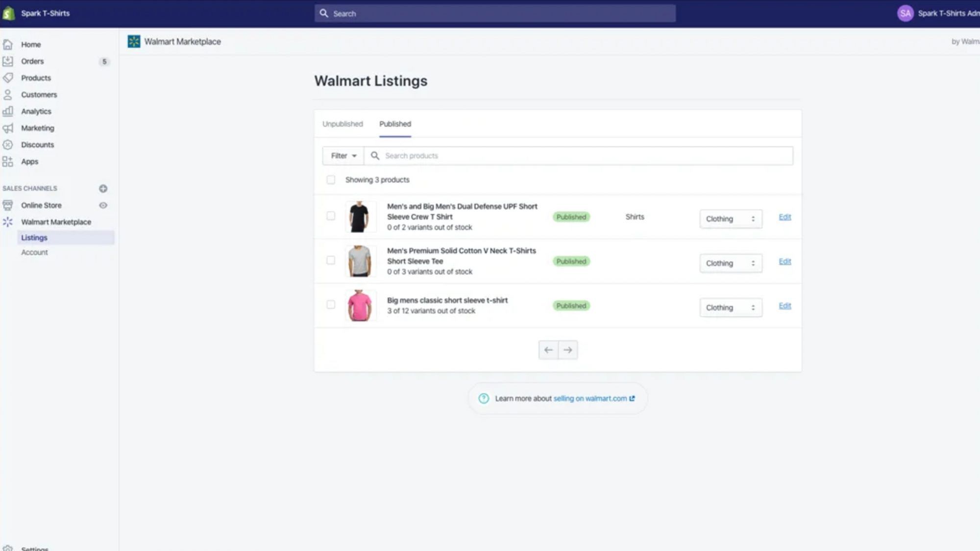View Online Store with eye icon

[x=103, y=205]
